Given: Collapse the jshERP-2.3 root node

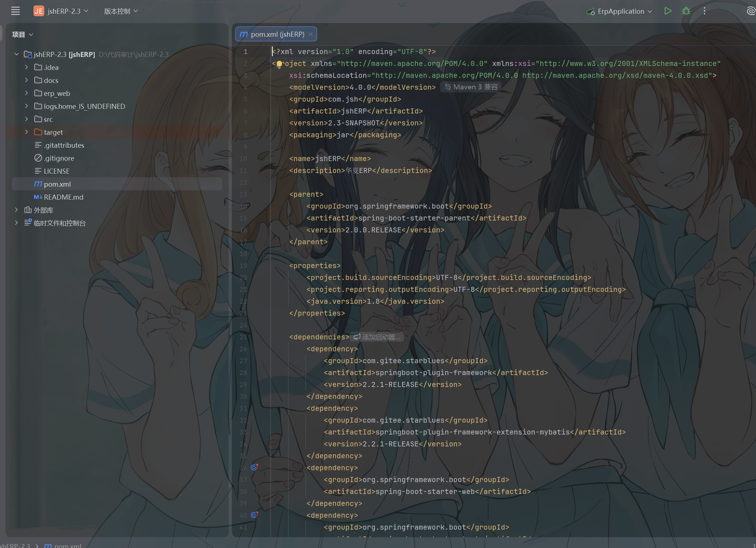Looking at the screenshot, I should [x=16, y=54].
